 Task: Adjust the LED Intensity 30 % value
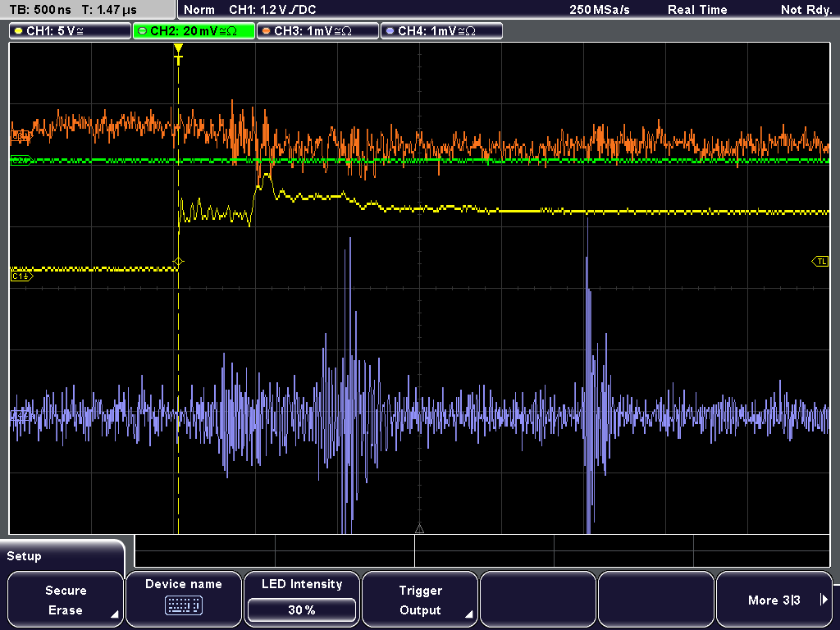[x=302, y=609]
